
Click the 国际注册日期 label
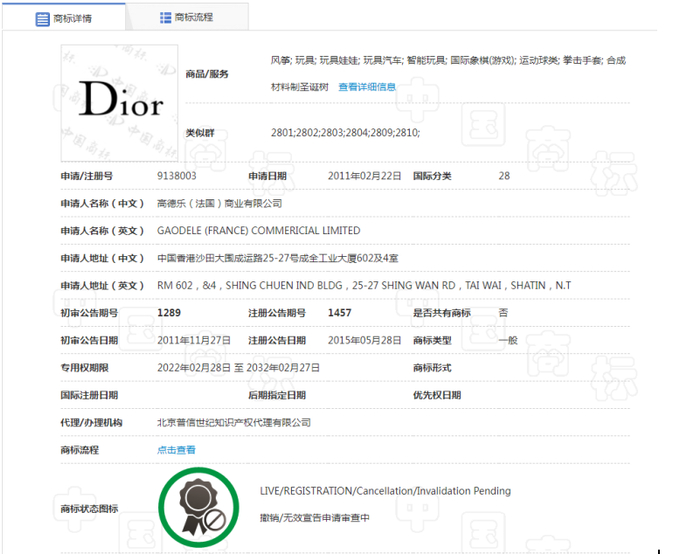point(89,395)
